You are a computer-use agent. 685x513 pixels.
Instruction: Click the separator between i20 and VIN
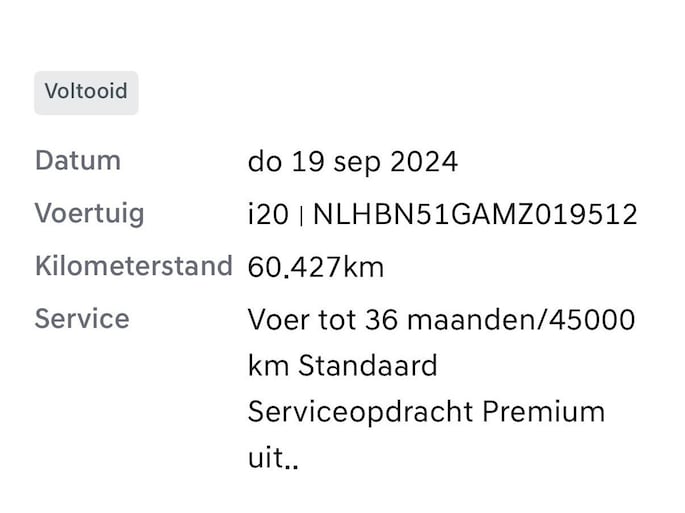click(301, 215)
